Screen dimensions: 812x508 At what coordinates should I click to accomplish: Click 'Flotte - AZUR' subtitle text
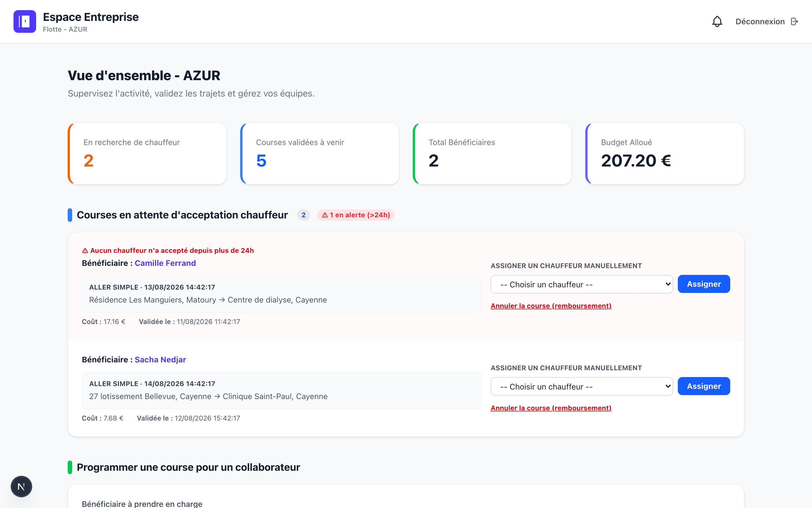65,29
